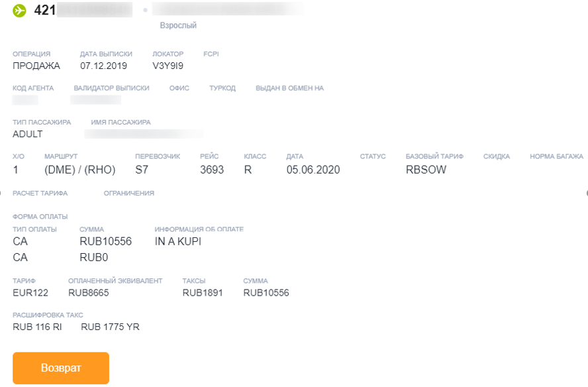Select the tax breakdown RUB 1775 YR

[110, 327]
